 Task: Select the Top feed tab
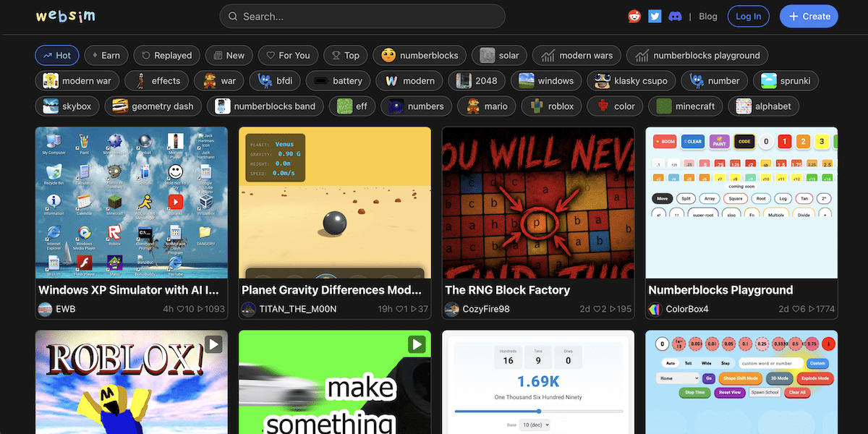coord(345,55)
